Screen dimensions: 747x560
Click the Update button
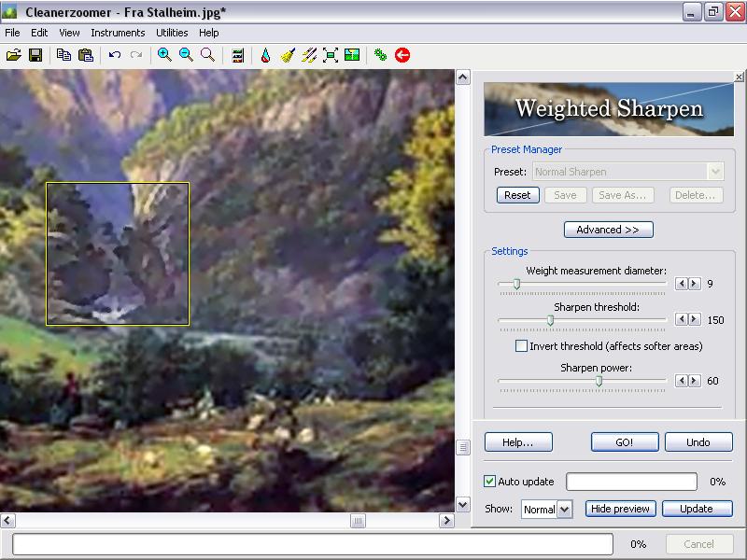[697, 509]
